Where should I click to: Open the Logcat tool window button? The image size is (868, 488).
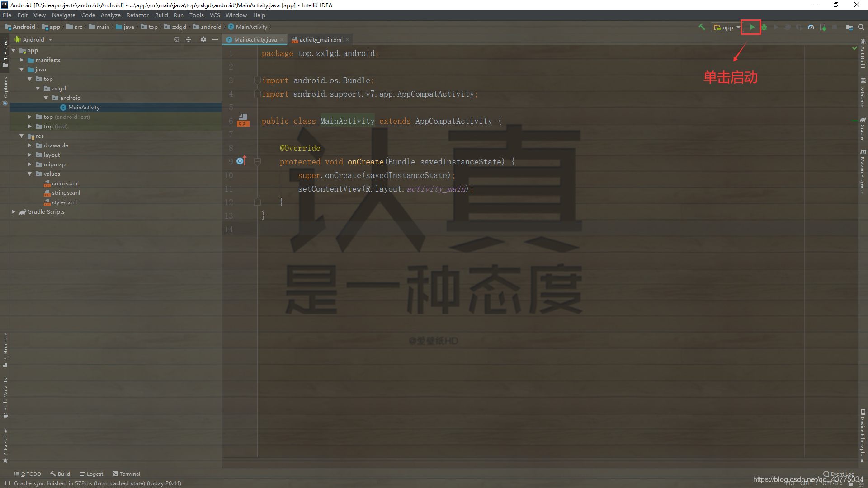[91, 474]
